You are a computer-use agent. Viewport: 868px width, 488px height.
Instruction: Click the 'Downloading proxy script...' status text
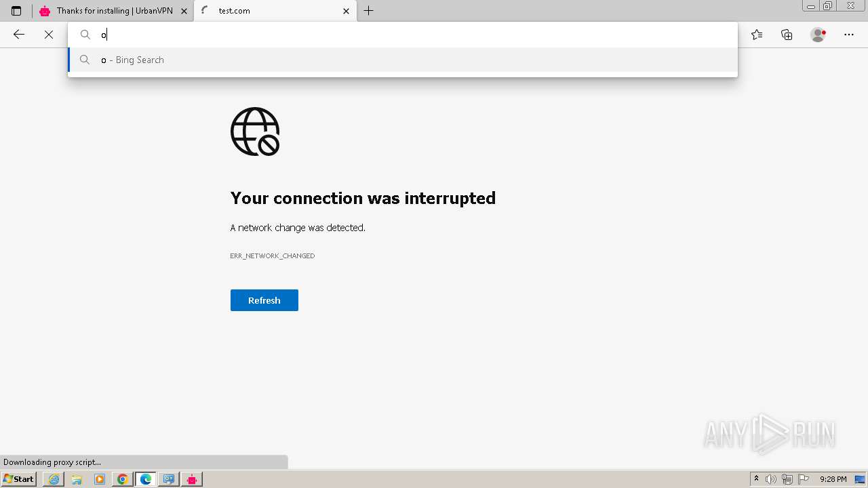[x=52, y=462]
